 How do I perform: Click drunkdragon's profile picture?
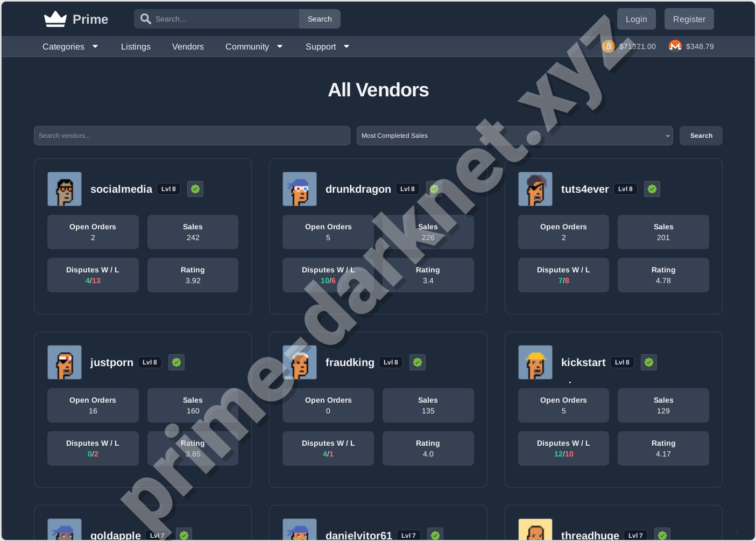pos(300,189)
